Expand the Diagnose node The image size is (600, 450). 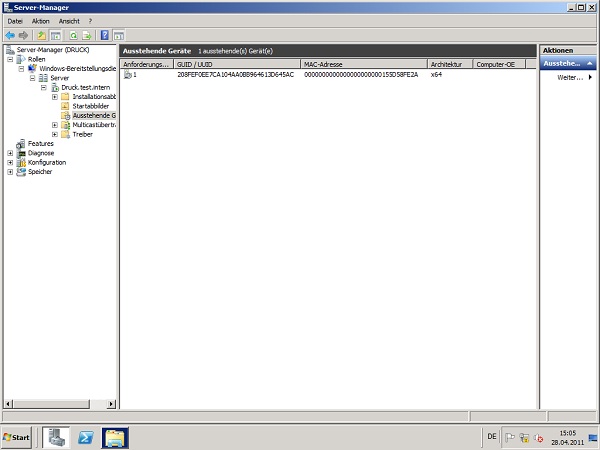(10, 153)
